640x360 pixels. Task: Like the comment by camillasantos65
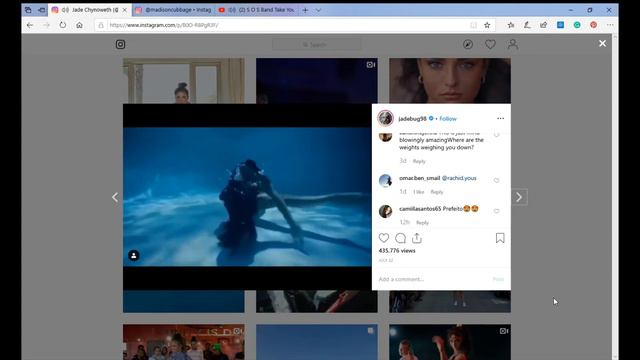click(x=496, y=211)
